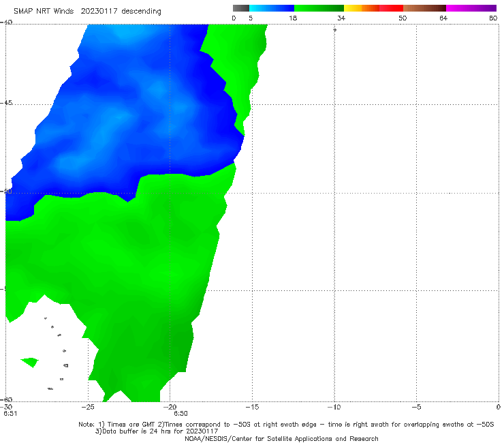Click the small isolated green patch near bottom-left
Screen dimensions: 504x443
pos(30,363)
